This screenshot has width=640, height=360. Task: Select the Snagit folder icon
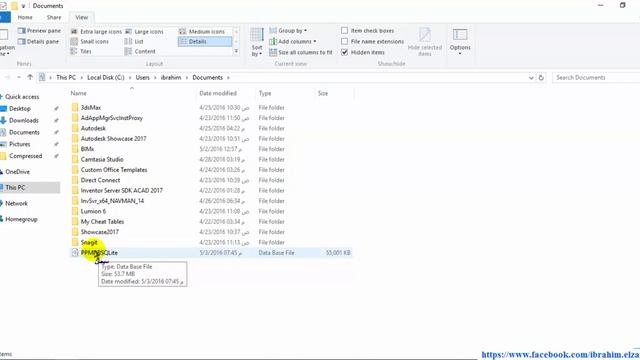75,242
